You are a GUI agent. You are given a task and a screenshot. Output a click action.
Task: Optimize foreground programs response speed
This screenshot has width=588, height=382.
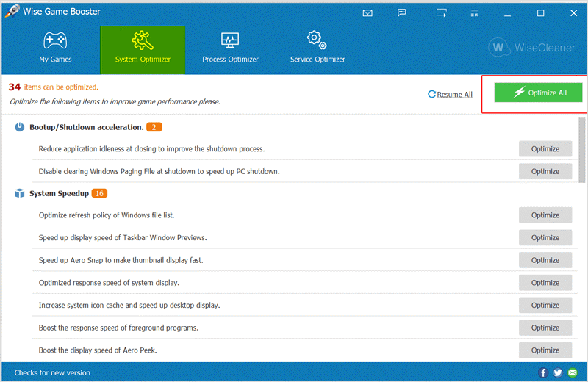point(545,328)
